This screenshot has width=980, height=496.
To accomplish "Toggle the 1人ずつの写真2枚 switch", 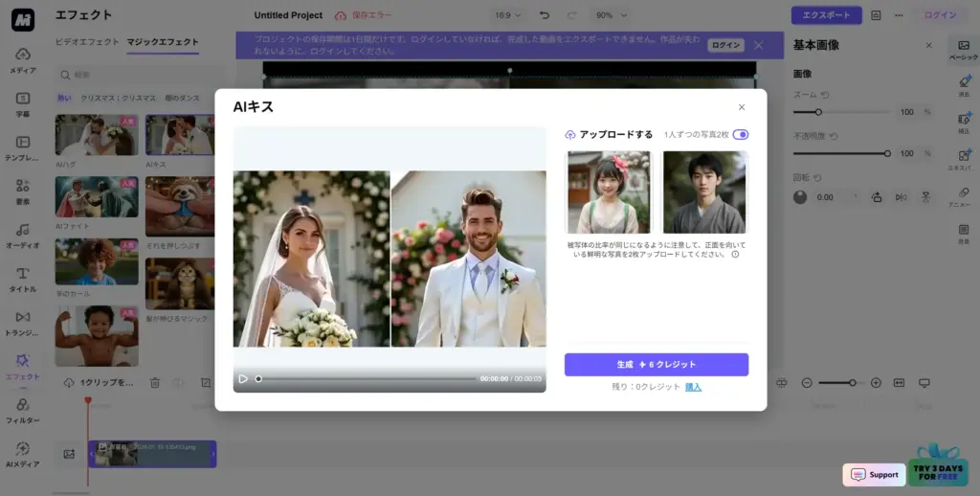I will tap(741, 134).
